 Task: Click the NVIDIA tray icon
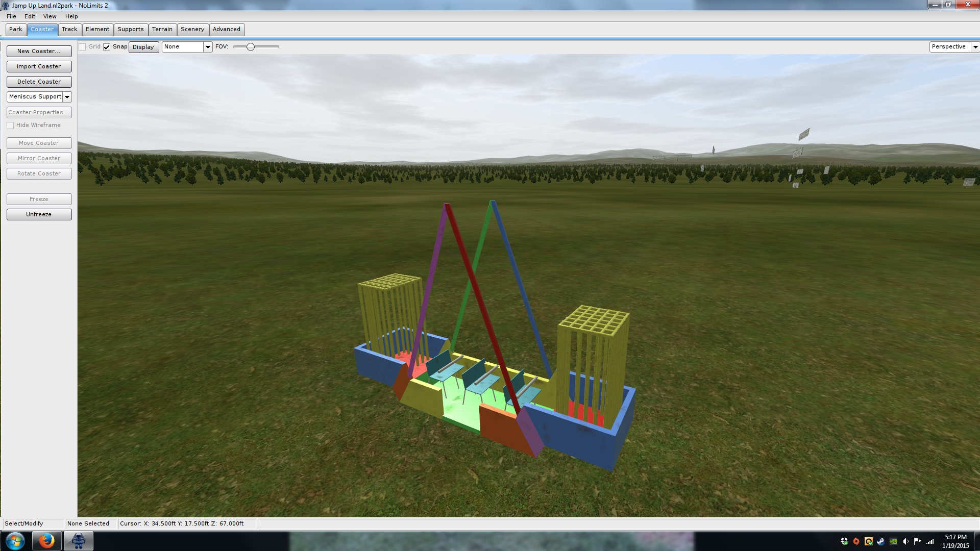coord(893,541)
